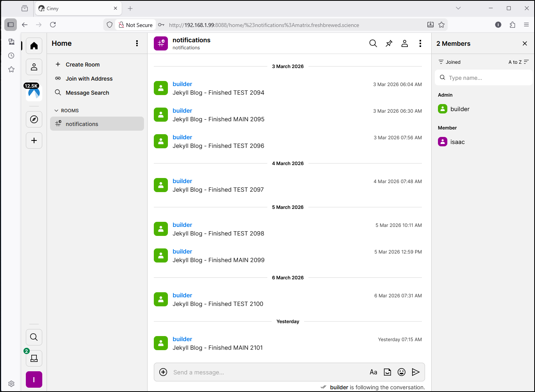The height and width of the screenshot is (392, 535).
Task: Open the Home three-dot options menu
Action: (x=137, y=43)
